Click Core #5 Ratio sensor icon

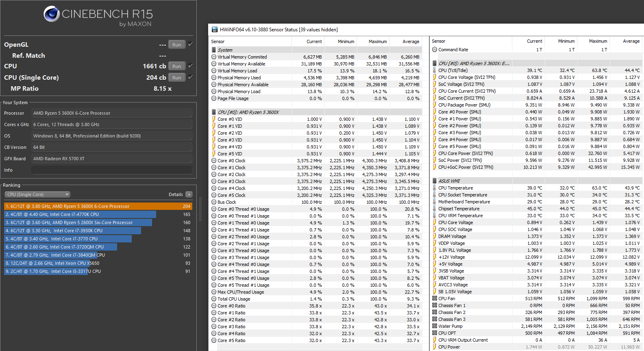pyautogui.click(x=214, y=340)
